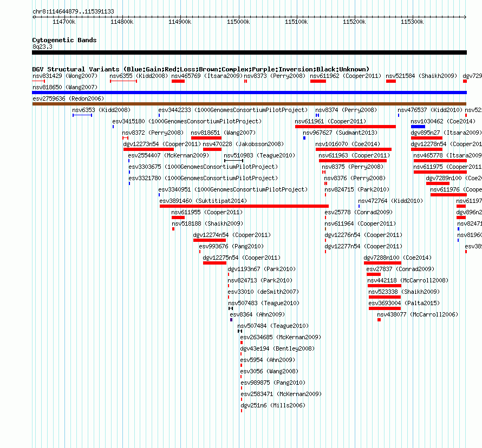Click the dgv251n6 (Mills2006) label

point(273,405)
